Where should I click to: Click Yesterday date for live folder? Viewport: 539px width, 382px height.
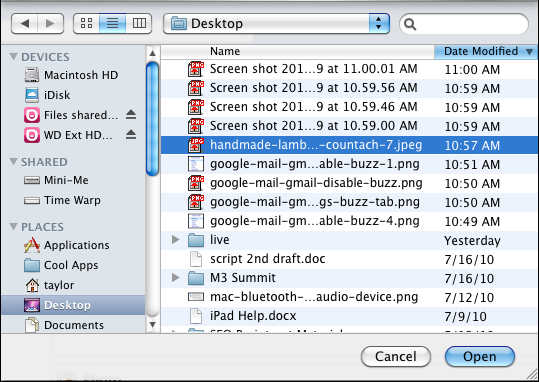click(x=472, y=241)
